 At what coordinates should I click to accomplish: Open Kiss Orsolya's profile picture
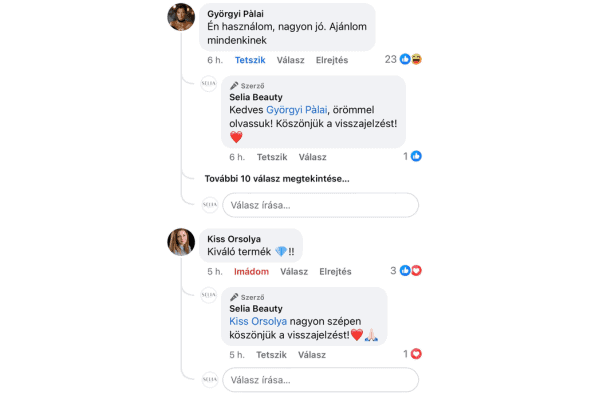coord(181,242)
